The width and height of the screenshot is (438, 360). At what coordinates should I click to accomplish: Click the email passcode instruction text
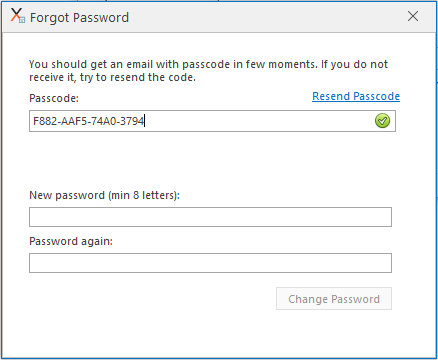[x=208, y=71]
